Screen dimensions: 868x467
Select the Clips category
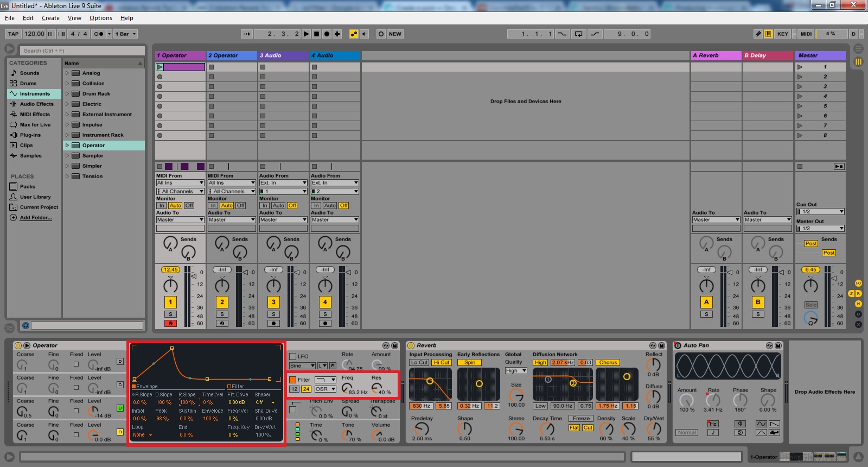point(26,146)
